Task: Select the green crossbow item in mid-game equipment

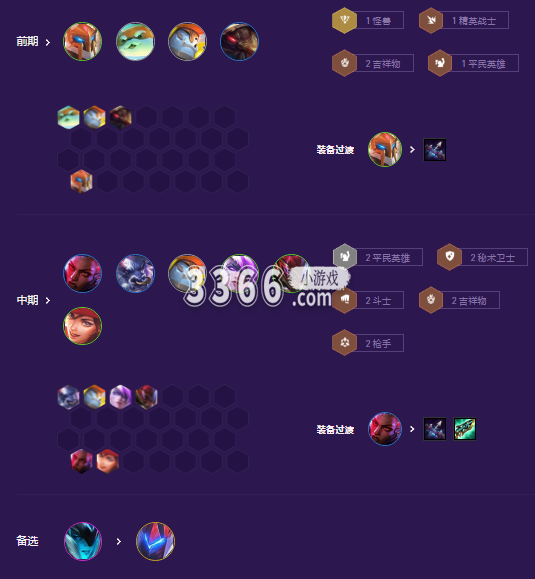Action: coord(464,429)
